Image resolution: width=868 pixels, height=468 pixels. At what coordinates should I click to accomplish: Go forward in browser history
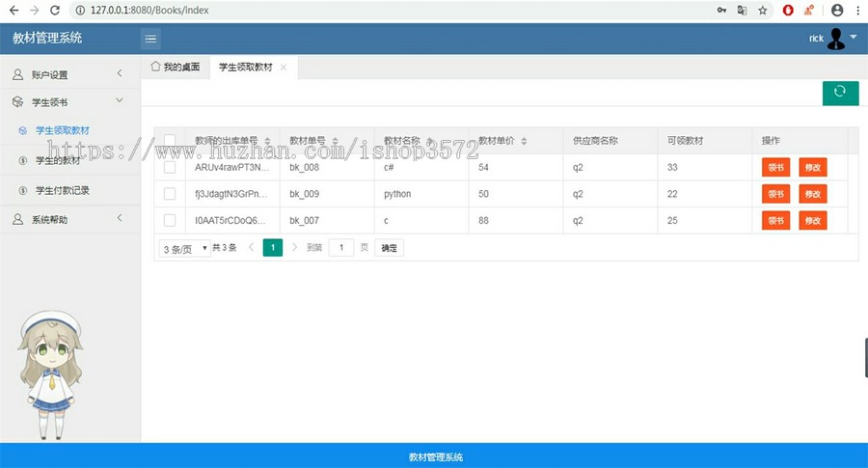pos(35,10)
